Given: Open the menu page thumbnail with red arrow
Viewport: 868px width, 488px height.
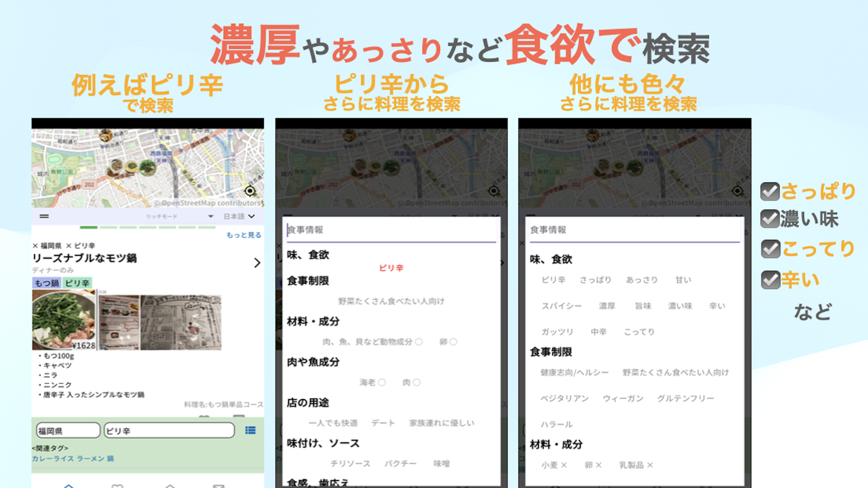Looking at the screenshot, I should (x=119, y=322).
